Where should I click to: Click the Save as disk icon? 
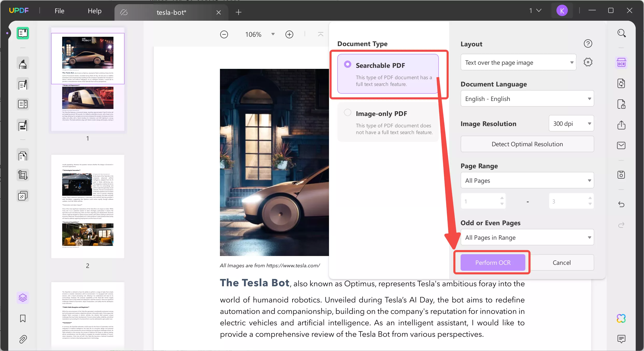coord(621,175)
